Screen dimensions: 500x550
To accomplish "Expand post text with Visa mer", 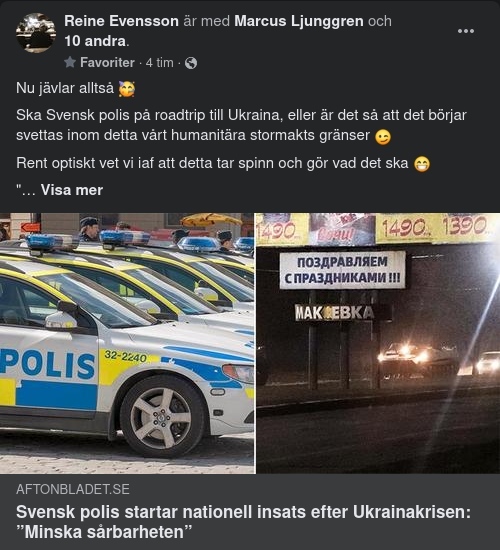I will coord(72,190).
